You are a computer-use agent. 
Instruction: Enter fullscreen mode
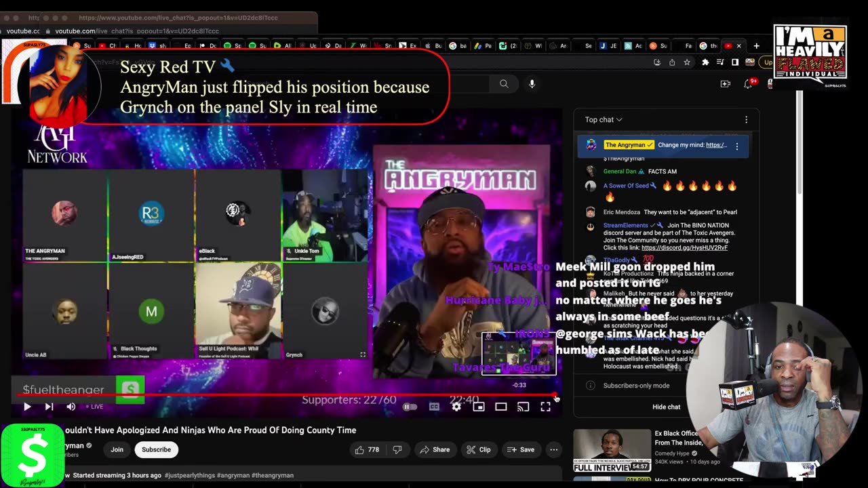[545, 407]
